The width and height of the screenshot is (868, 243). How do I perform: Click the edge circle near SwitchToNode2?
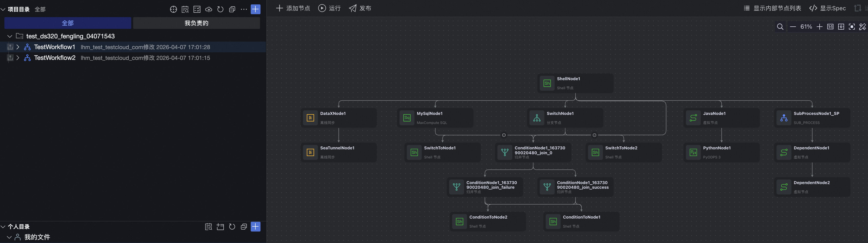pyautogui.click(x=594, y=135)
